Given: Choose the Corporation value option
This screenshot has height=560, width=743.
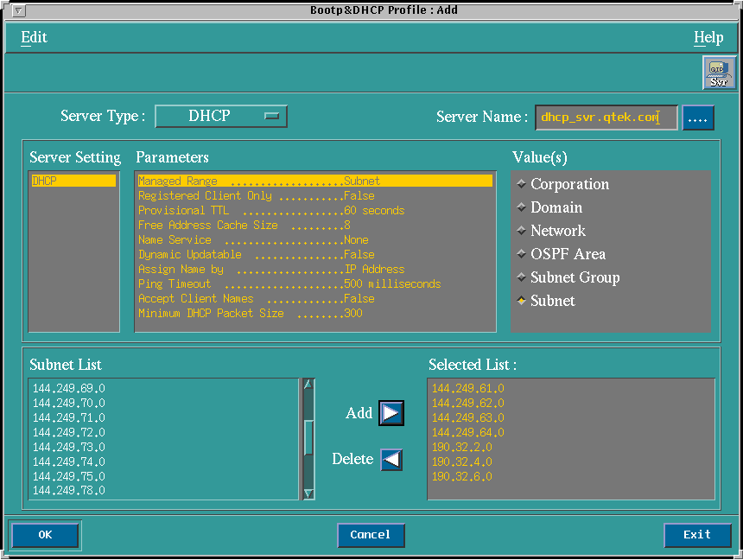Looking at the screenshot, I should pos(521,184).
